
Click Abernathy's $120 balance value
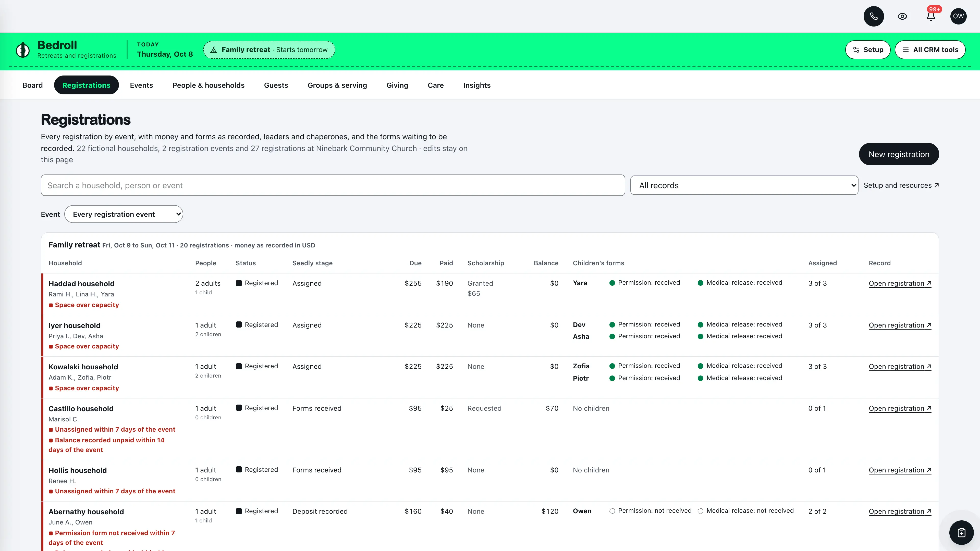click(550, 511)
